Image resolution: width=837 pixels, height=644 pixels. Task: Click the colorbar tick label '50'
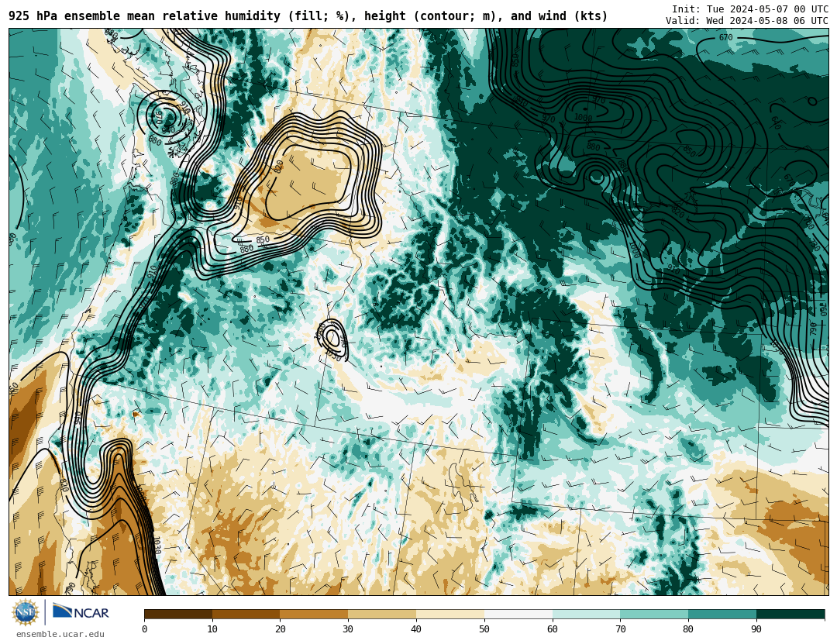click(484, 629)
